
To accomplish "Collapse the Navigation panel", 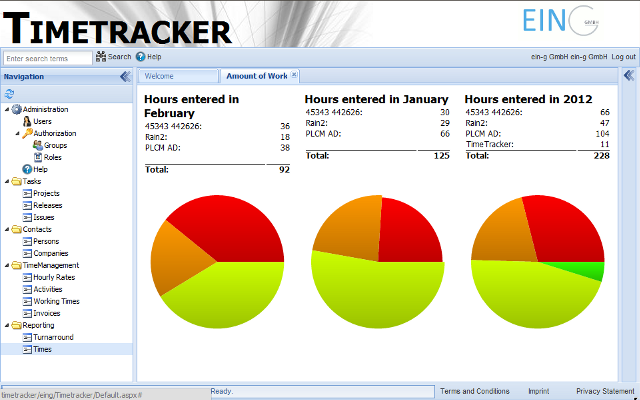I will click(125, 76).
